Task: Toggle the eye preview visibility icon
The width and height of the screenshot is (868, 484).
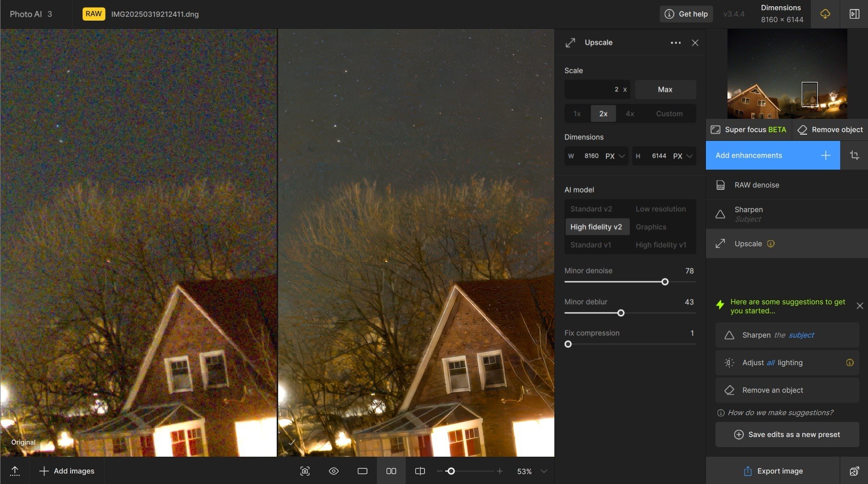Action: [334, 471]
